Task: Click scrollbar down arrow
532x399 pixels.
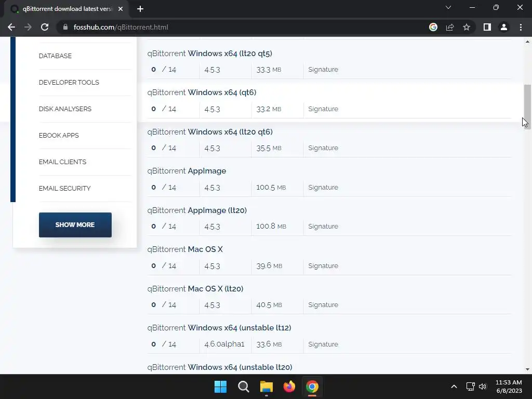Action: (x=527, y=369)
